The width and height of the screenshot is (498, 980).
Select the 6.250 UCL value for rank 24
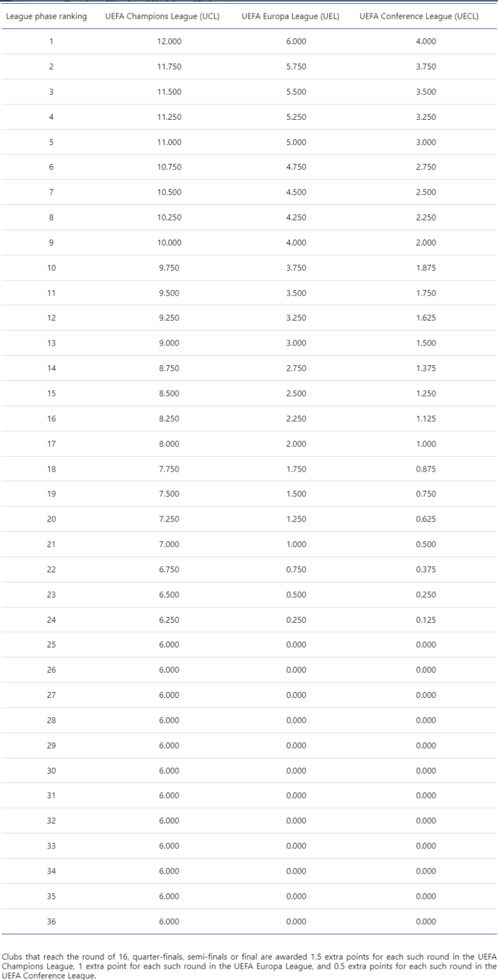tap(169, 620)
